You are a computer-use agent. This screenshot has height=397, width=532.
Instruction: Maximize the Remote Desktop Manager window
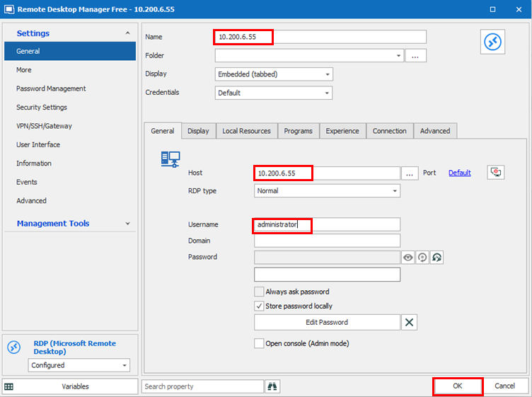[x=492, y=9]
